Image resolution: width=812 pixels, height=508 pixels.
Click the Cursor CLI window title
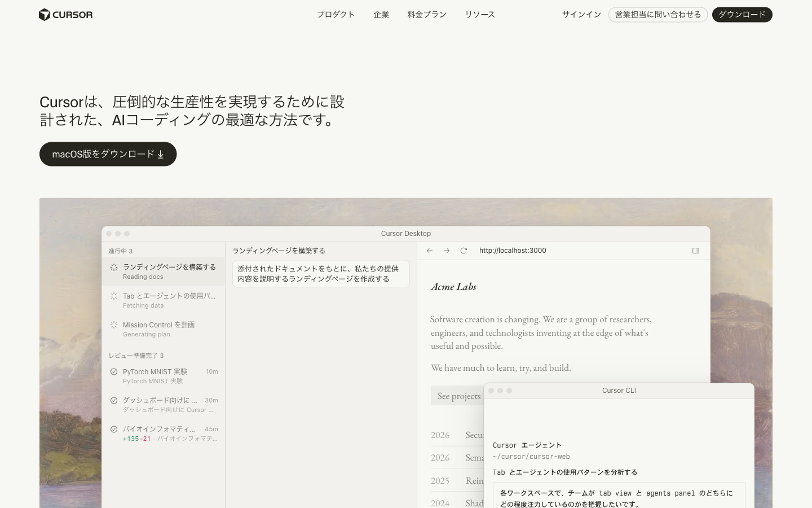click(619, 391)
